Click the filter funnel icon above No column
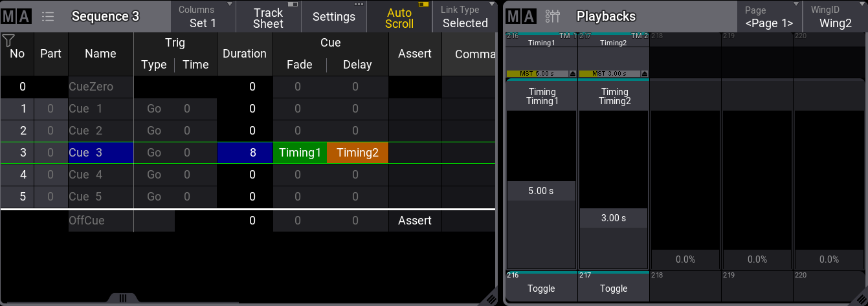The height and width of the screenshot is (306, 868). 8,41
